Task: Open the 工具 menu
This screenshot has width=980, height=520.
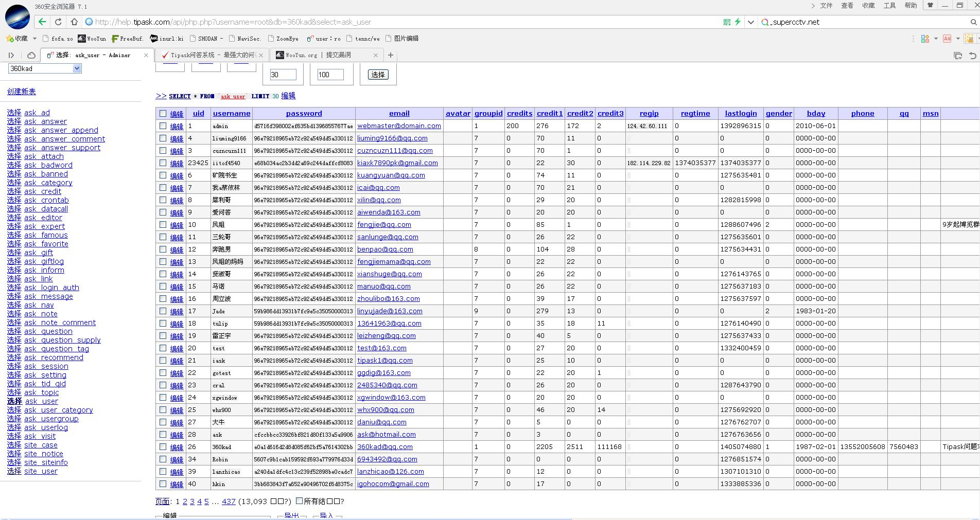Action: [x=889, y=6]
